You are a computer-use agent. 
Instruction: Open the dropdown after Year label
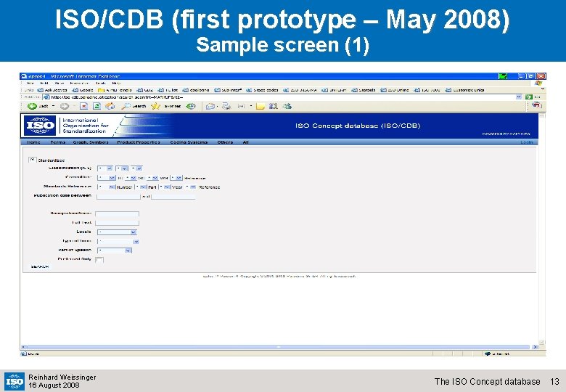coord(191,187)
